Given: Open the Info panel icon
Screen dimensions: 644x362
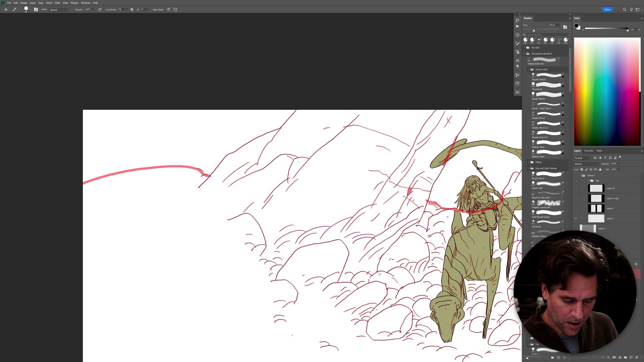Looking at the screenshot, I should (517, 35).
